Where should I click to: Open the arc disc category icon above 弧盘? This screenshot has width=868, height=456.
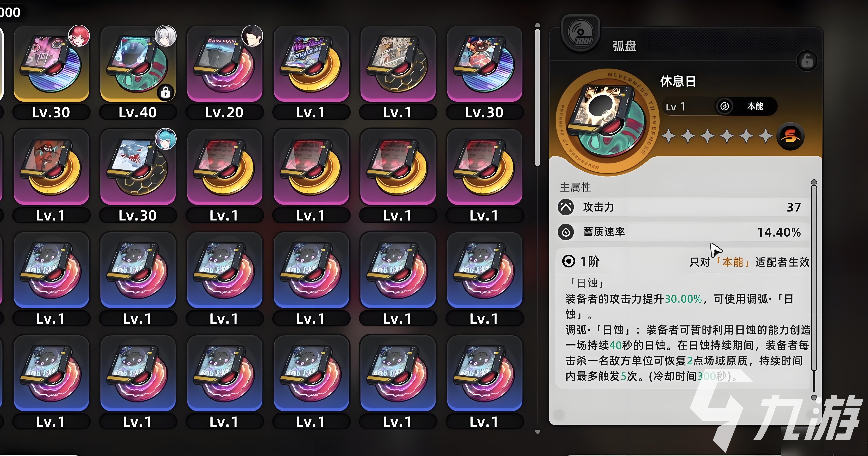coord(580,33)
